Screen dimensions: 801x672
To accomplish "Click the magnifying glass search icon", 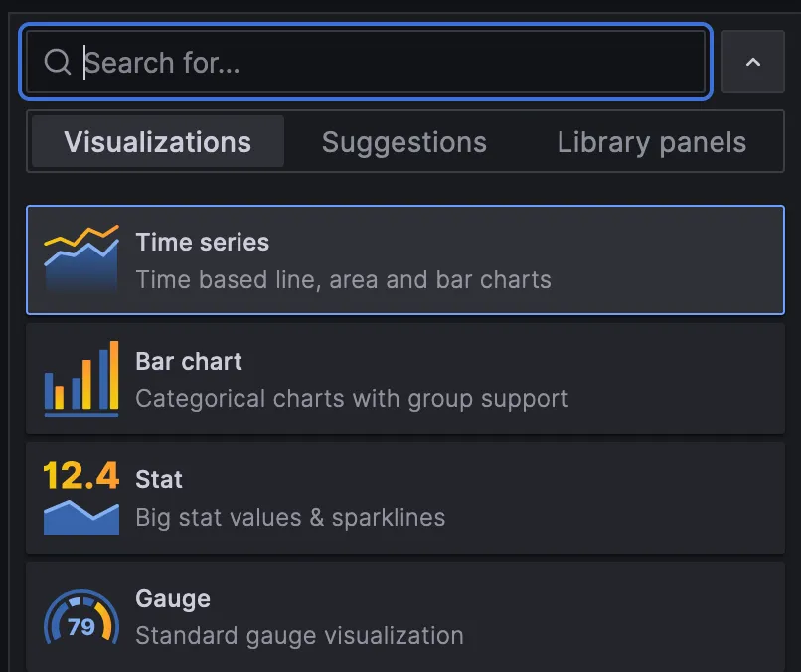I will (x=57, y=62).
